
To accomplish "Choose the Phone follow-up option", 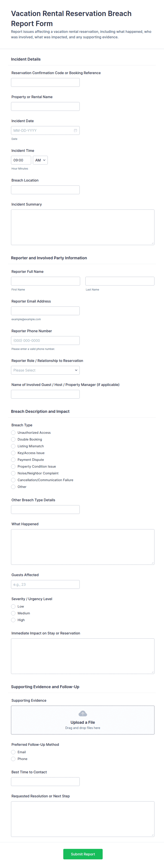I will (x=13, y=759).
